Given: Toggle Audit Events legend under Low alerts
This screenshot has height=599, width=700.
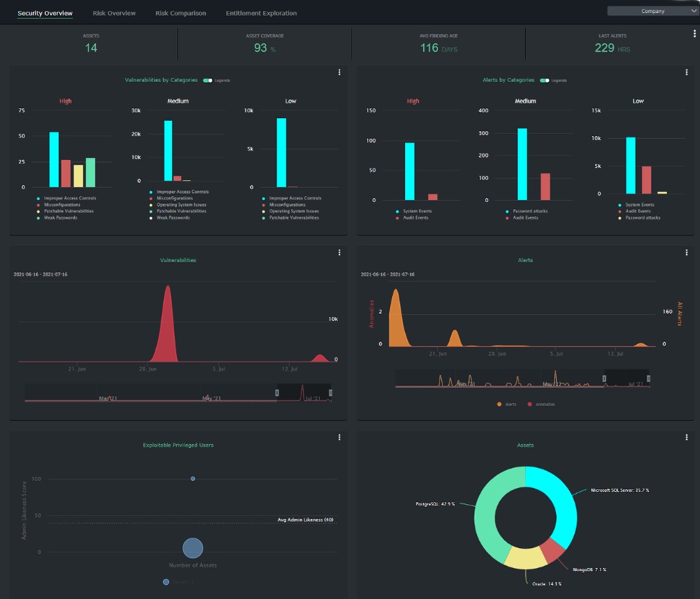Looking at the screenshot, I should (x=635, y=211).
